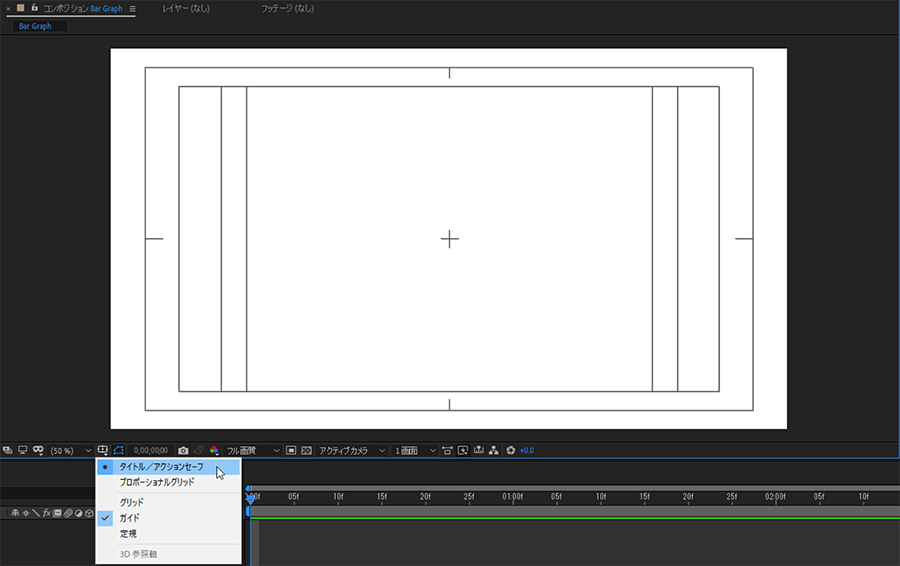This screenshot has width=900, height=566.
Task: Click the region of interest icon
Action: (x=290, y=451)
